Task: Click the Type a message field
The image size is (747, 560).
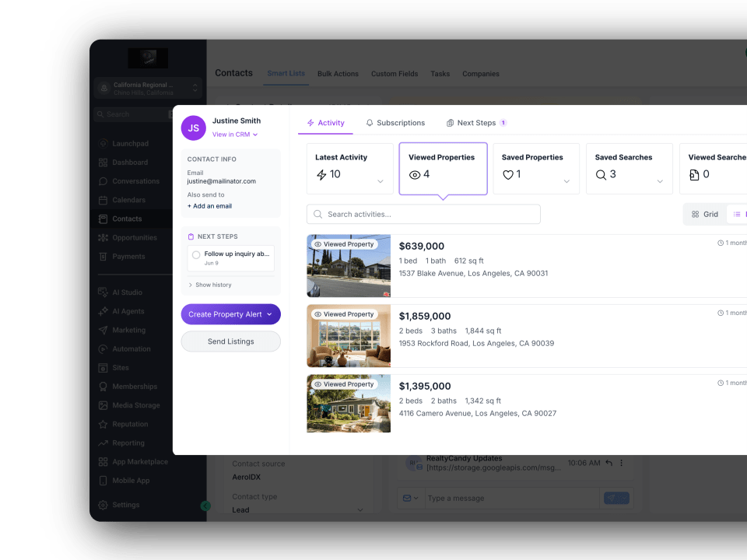Action: pyautogui.click(x=512, y=498)
